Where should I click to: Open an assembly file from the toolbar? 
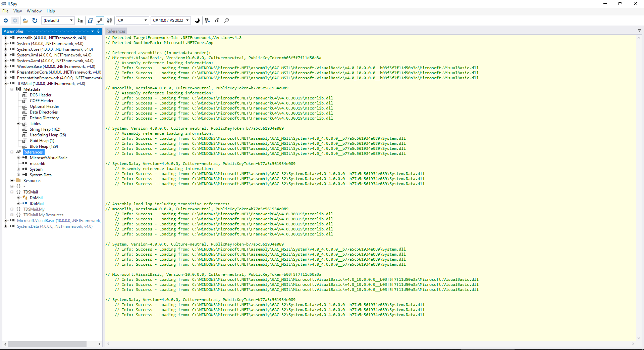[25, 20]
